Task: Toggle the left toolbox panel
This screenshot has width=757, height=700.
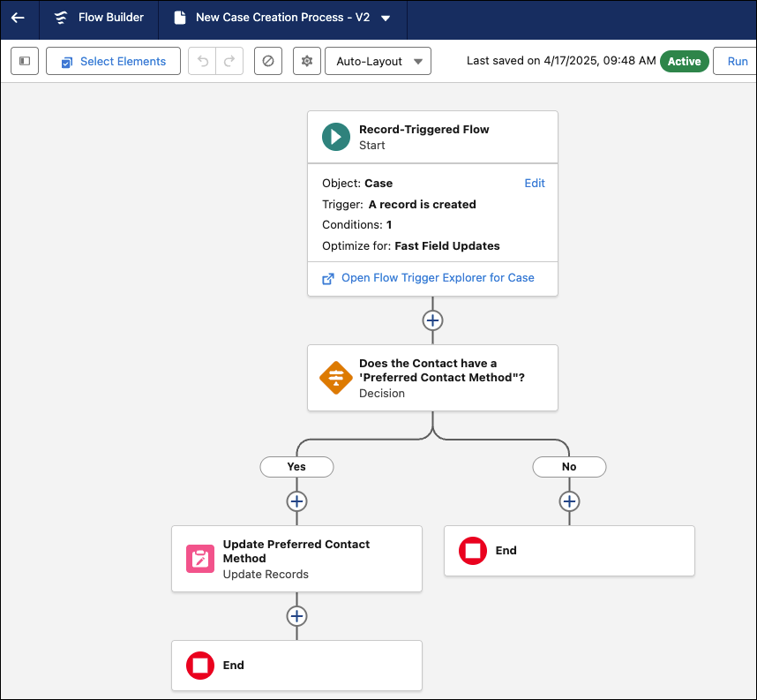Action: [x=25, y=61]
